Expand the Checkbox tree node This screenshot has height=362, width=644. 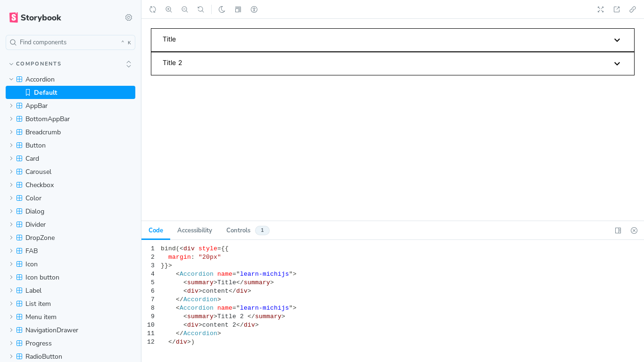(11, 185)
